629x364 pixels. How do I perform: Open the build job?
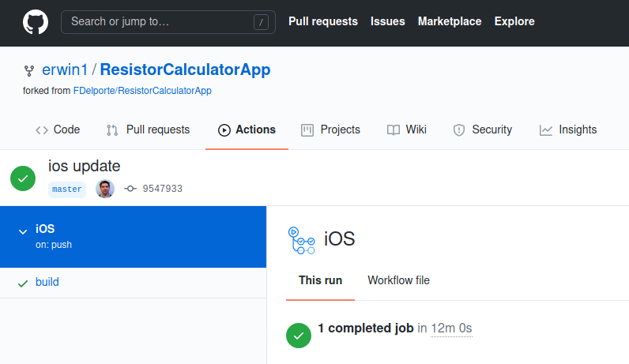47,282
